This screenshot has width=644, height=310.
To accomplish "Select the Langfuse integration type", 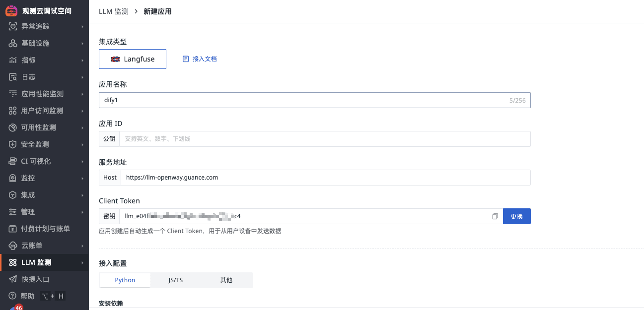I will click(133, 59).
